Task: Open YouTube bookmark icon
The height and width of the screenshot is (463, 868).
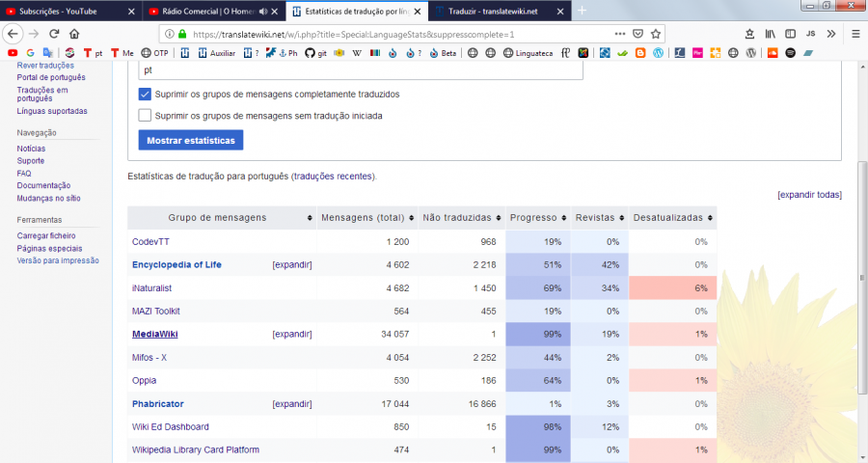Action: tap(13, 53)
